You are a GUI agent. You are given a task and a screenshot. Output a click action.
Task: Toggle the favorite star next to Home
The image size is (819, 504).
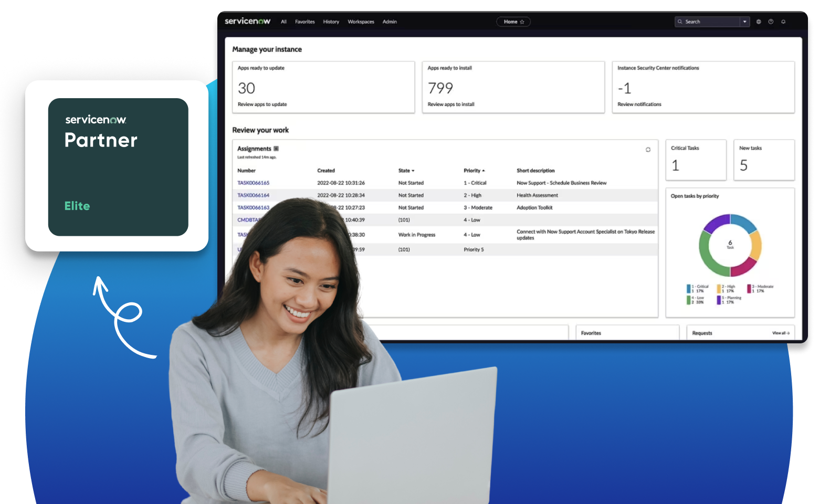(x=522, y=22)
